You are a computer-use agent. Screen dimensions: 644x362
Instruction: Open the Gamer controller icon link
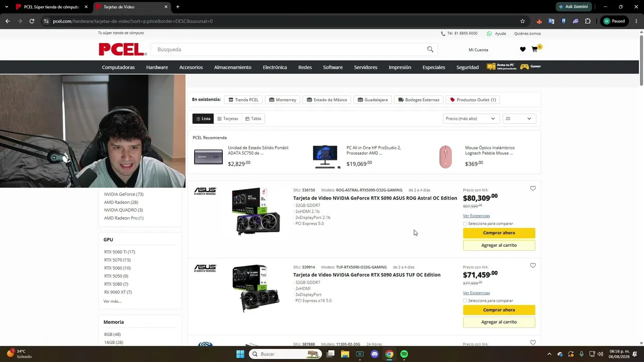pyautogui.click(x=530, y=66)
